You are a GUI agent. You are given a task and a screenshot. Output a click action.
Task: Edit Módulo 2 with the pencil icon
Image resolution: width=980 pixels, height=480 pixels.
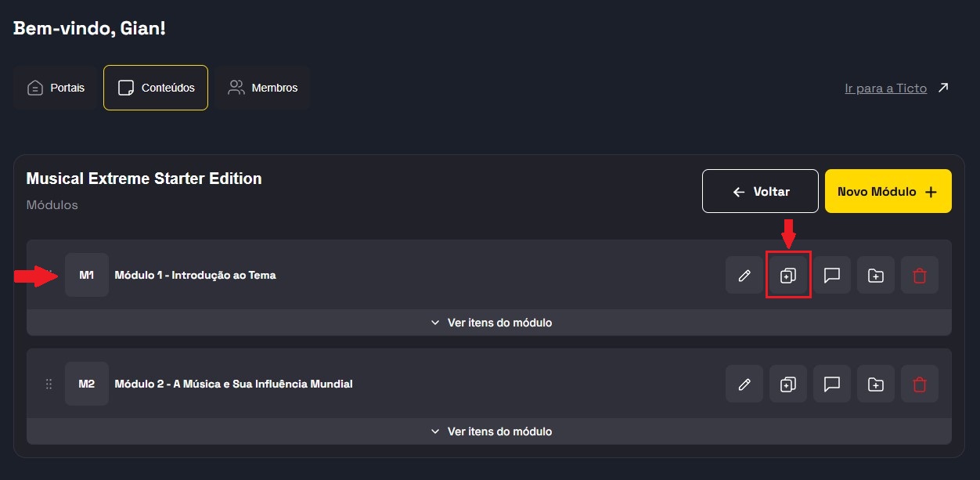[x=744, y=384]
